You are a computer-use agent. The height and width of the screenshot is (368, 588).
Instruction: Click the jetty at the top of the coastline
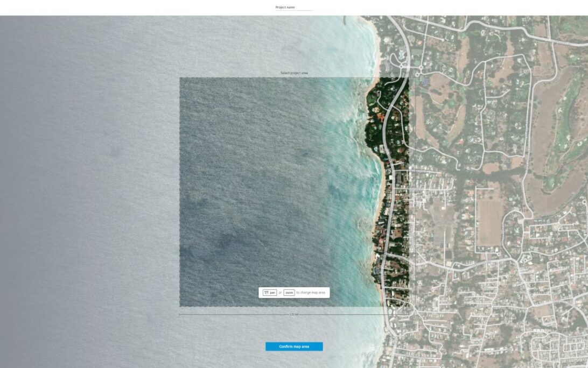point(345,23)
